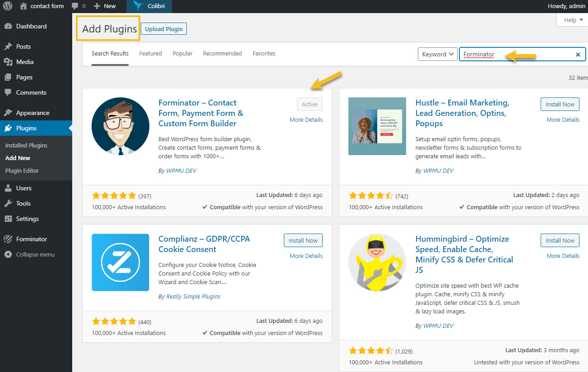Open Hummingbird – Optimize Speed title link
Screen dimensions: 588x372
[x=464, y=254]
